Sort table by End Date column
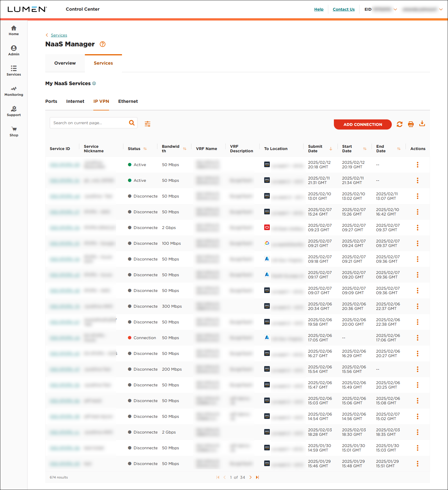This screenshot has height=490, width=448. 399,149
